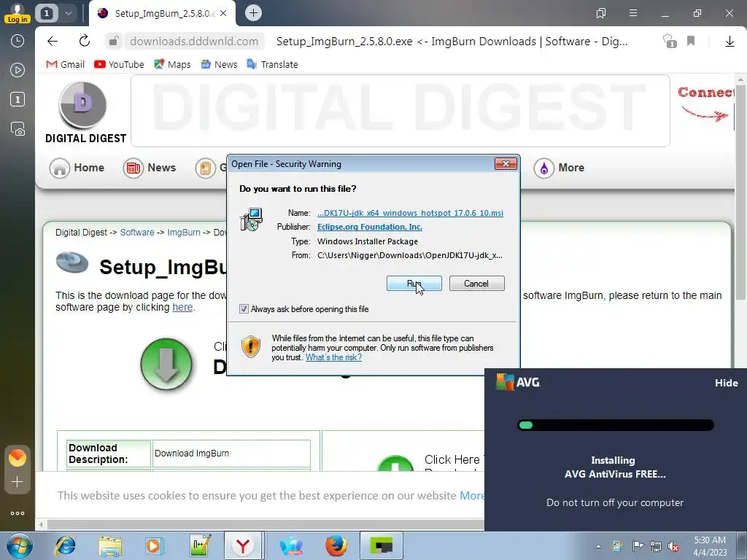Click the AVG installation progress bar

[x=616, y=425]
